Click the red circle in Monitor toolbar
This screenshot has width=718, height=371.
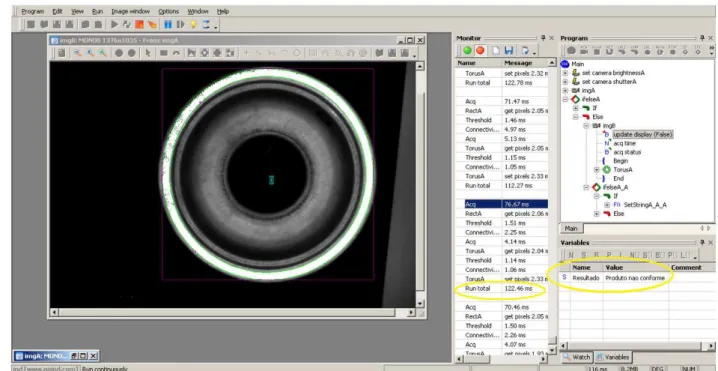(x=480, y=50)
